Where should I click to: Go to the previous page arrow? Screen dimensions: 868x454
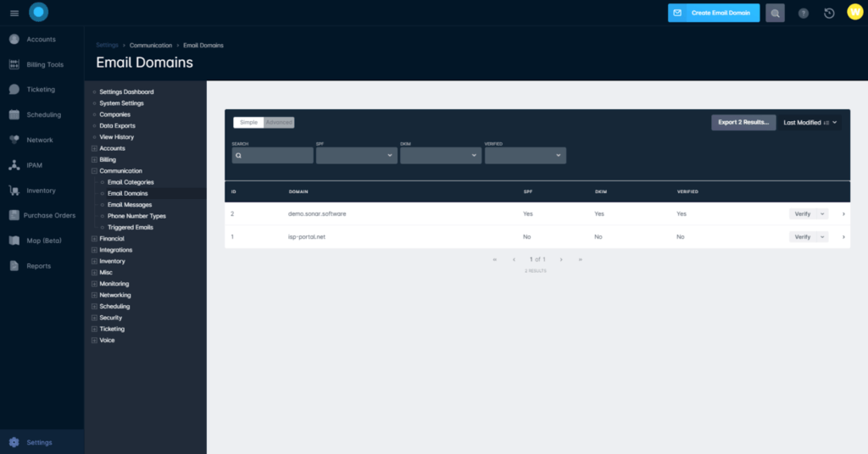[515, 259]
